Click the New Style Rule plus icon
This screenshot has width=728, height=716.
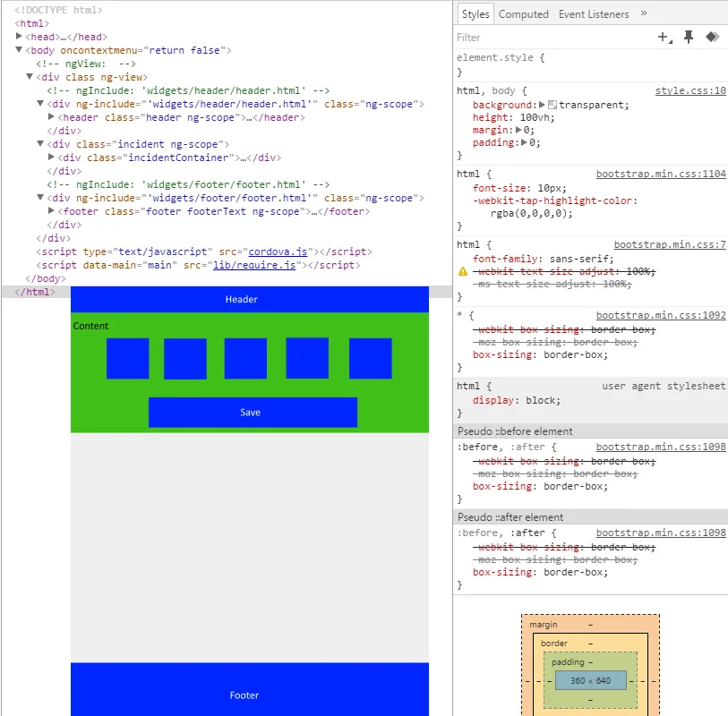(x=664, y=38)
